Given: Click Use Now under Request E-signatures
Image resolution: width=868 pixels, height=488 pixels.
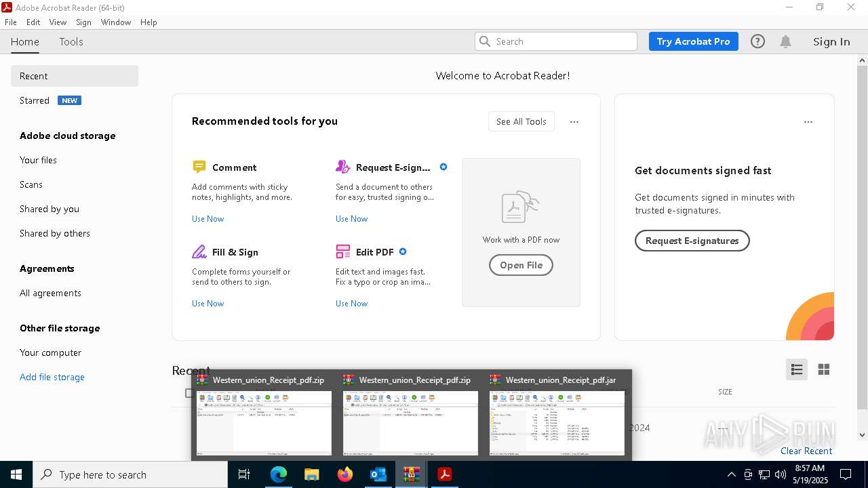Looking at the screenshot, I should click(351, 219).
